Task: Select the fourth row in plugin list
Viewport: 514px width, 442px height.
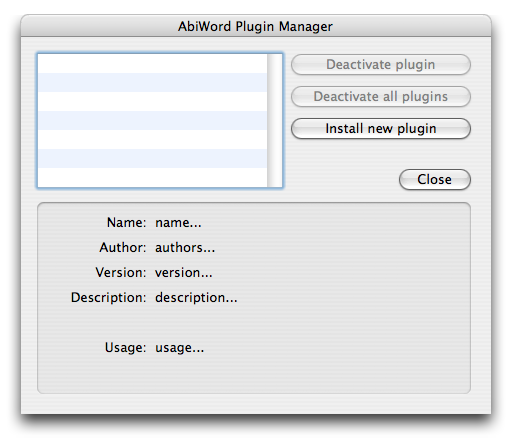Action: 153,120
